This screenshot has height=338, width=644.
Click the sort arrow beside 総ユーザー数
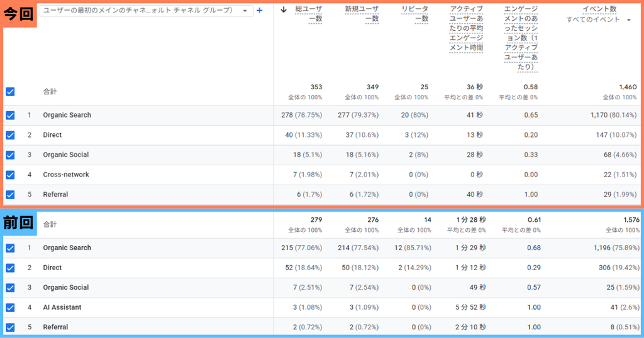click(284, 9)
